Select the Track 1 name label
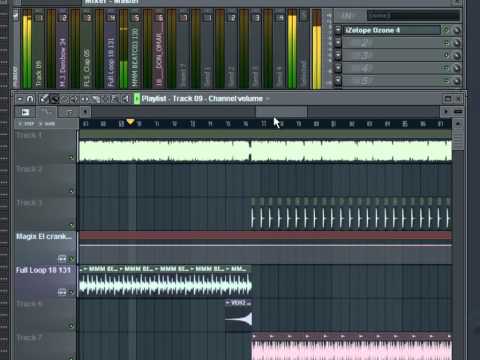This screenshot has height=360, width=480. coord(29,136)
